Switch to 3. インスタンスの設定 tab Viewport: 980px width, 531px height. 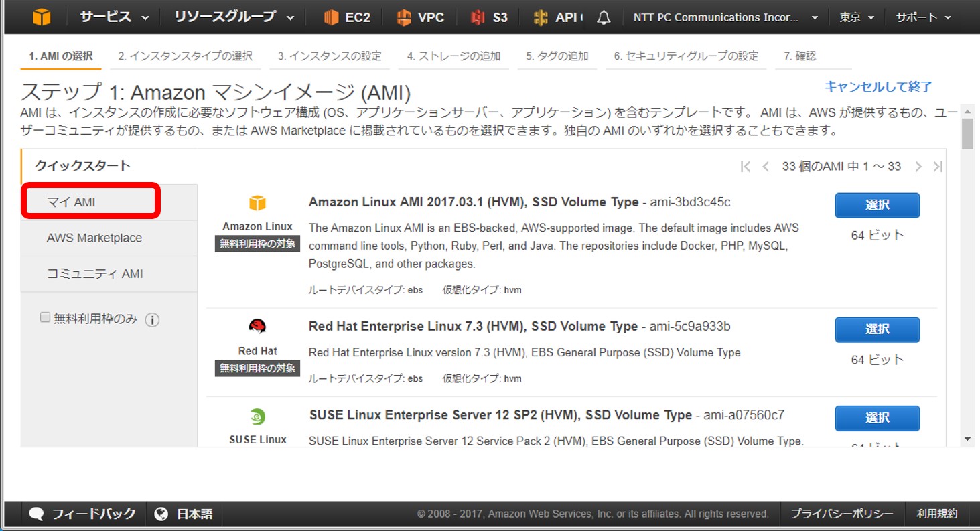(x=330, y=56)
